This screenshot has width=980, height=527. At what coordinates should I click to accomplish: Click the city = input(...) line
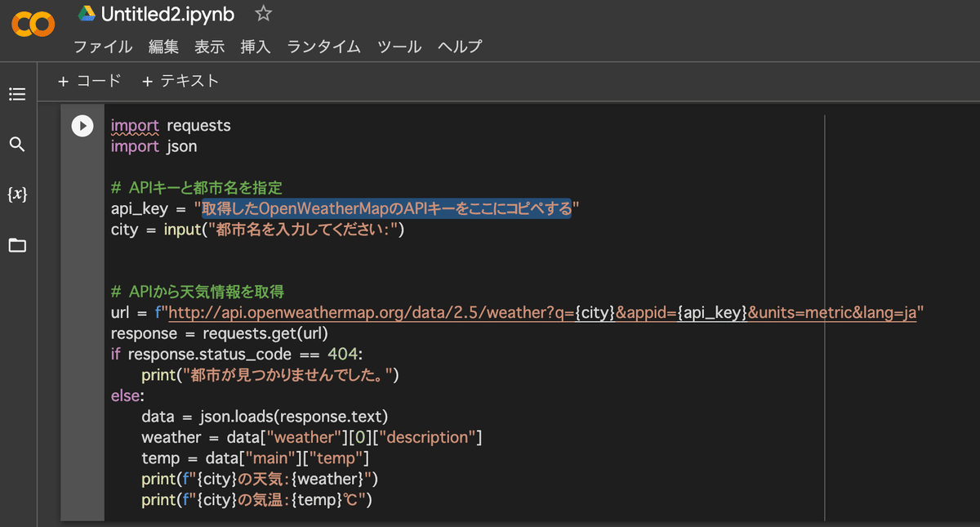[x=258, y=230]
